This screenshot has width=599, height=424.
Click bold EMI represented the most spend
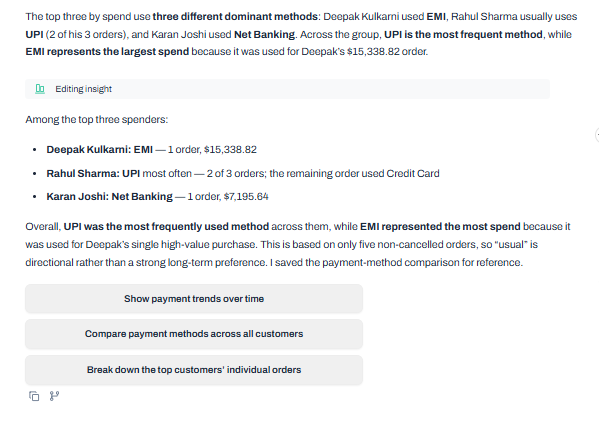point(440,227)
